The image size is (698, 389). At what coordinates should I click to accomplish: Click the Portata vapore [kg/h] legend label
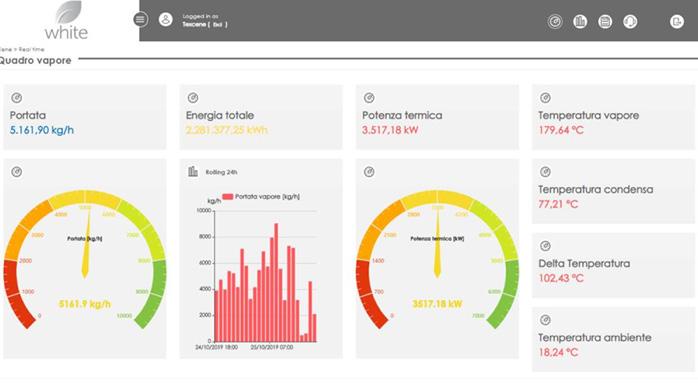(x=267, y=197)
